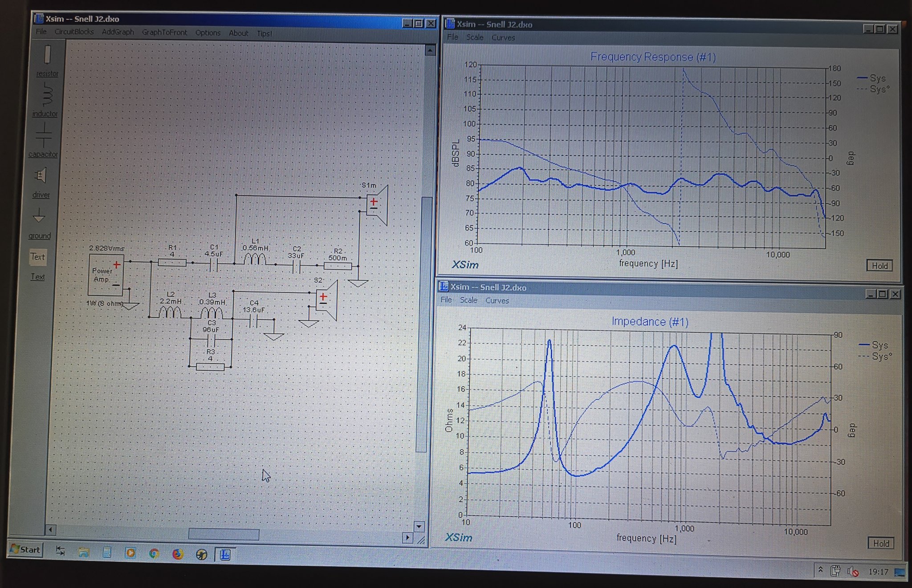Click the system clock showing 19:17

[878, 572]
